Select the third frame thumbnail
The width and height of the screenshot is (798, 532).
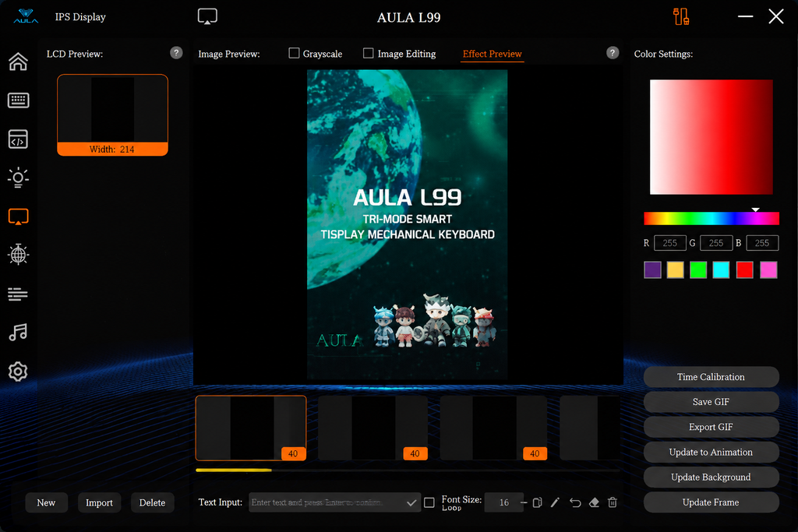pos(493,428)
